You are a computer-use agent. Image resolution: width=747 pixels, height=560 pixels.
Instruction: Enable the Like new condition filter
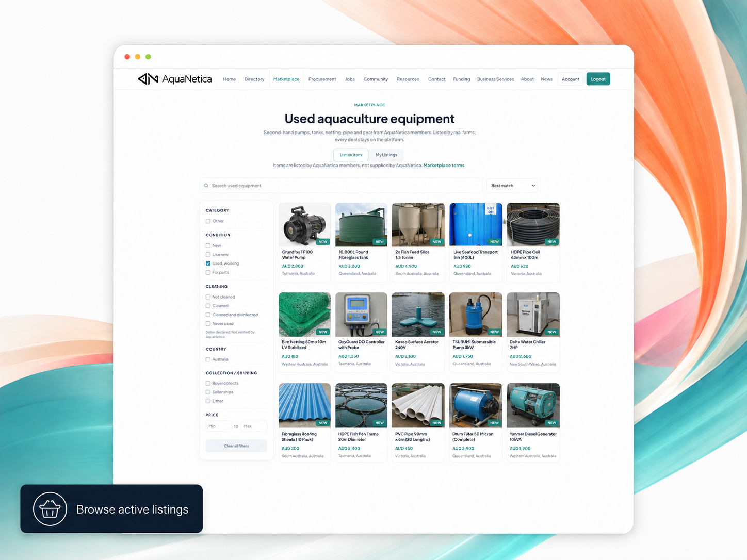(x=208, y=255)
